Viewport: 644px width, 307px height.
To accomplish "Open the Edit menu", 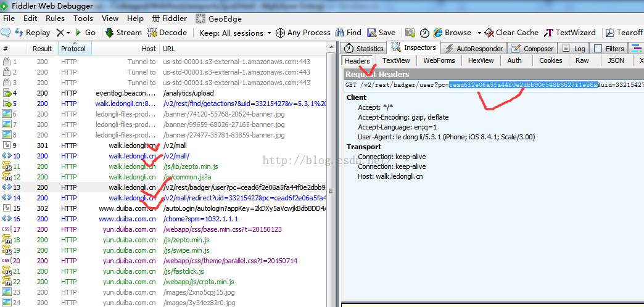I will coord(30,18).
